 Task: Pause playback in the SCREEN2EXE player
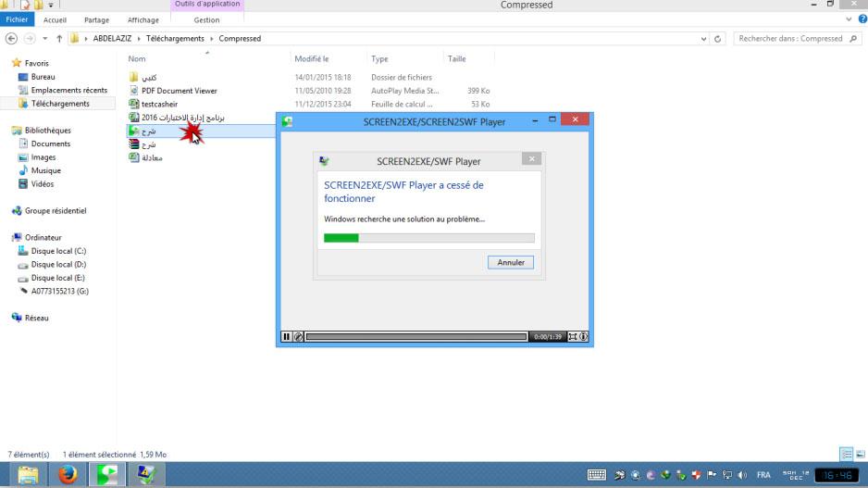[286, 336]
